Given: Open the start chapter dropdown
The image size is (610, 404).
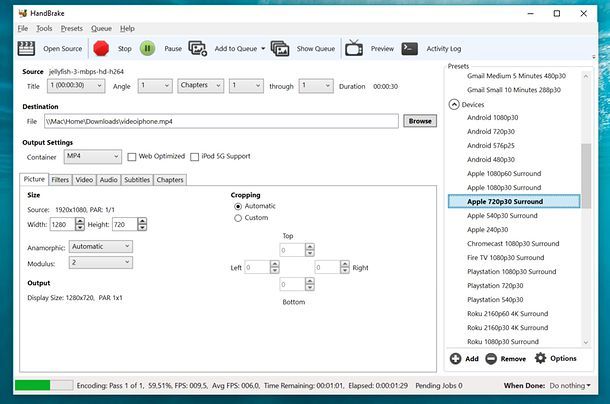Looking at the screenshot, I should 246,86.
